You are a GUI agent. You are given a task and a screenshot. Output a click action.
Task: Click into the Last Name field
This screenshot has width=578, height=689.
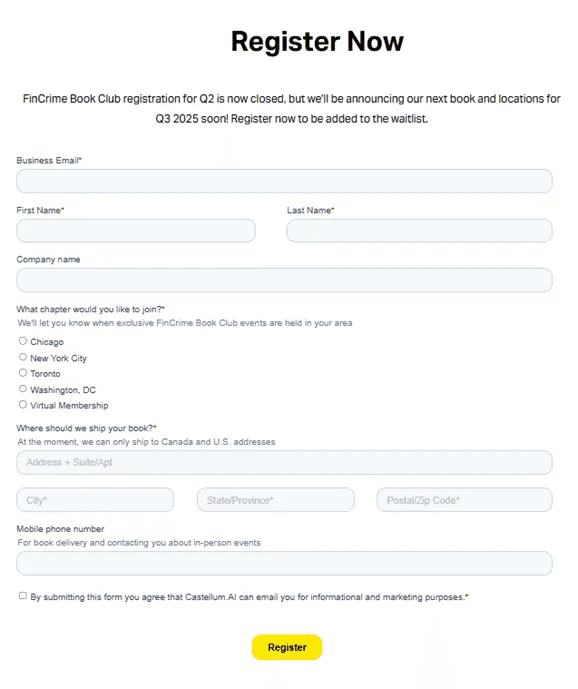point(420,231)
